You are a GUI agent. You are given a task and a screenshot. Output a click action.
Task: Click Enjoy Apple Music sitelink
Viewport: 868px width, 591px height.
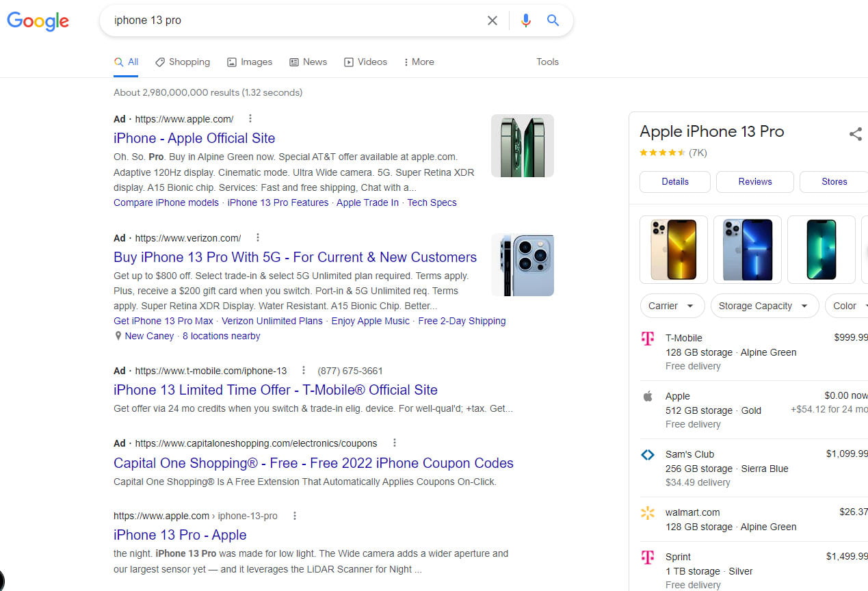tap(370, 321)
